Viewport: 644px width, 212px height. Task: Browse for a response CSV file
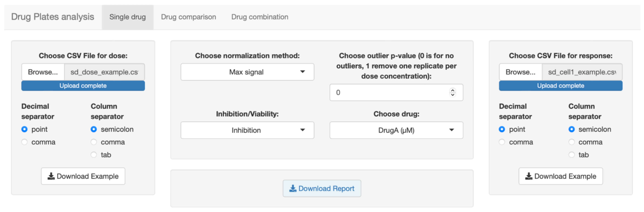(x=520, y=72)
